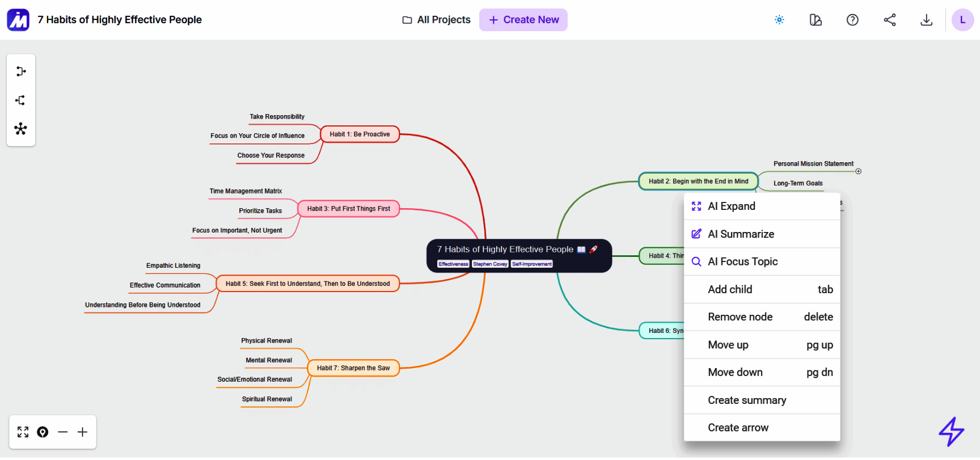Click the Stephen Covey tag

click(x=490, y=264)
